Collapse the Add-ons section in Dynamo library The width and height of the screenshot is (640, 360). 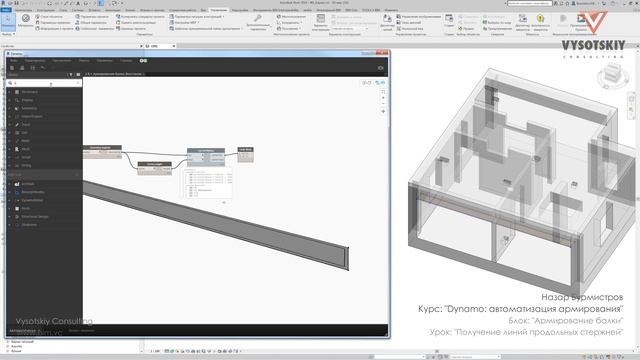(76, 175)
